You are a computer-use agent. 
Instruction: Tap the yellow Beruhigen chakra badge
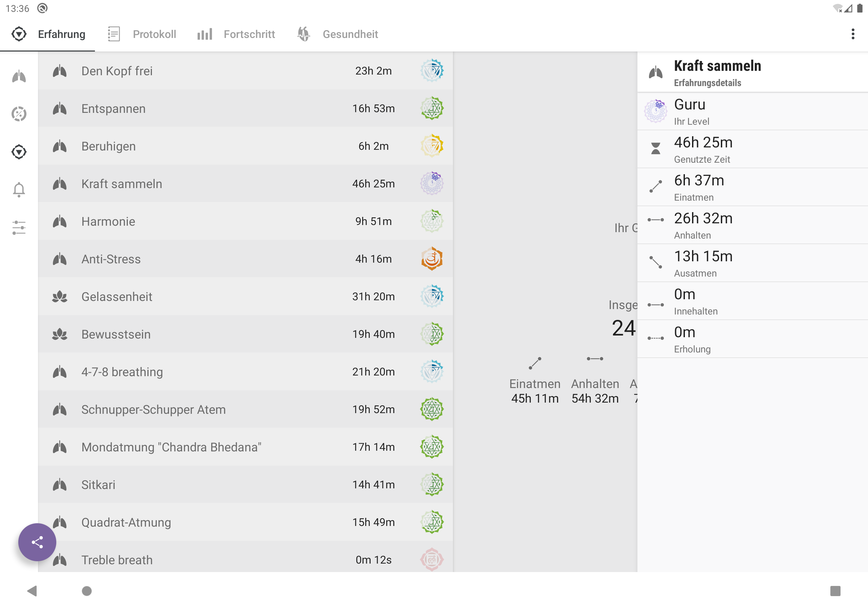(x=432, y=146)
